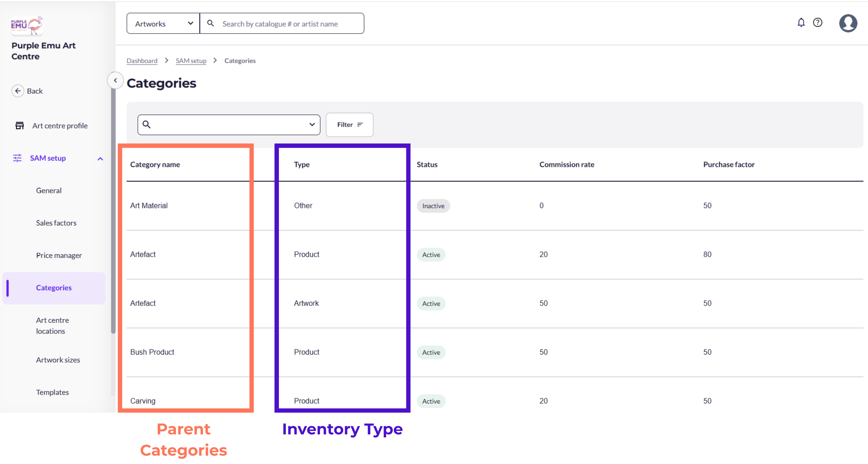
Task: Click the Active badge in Carving row
Action: (431, 401)
